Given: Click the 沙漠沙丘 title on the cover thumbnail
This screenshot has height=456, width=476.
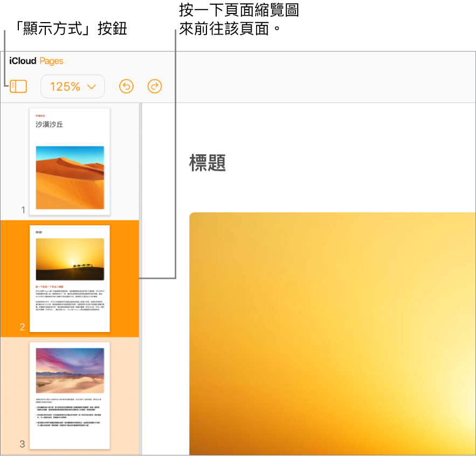Looking at the screenshot, I should (49, 125).
